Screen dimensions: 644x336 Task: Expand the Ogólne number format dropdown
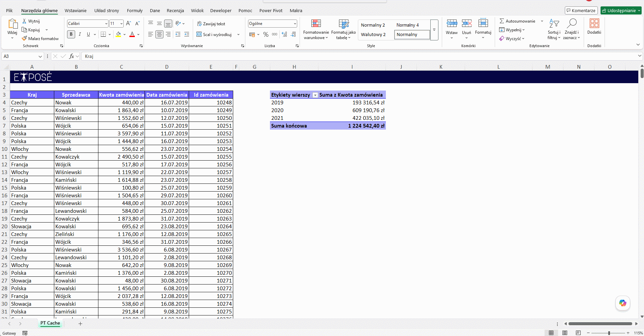tap(295, 24)
